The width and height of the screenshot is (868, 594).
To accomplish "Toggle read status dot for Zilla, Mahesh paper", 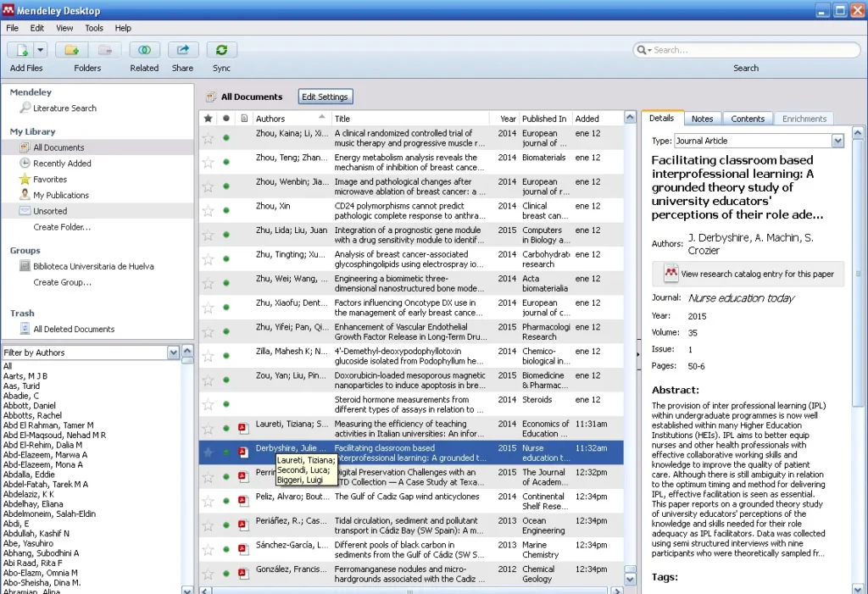I will click(226, 356).
